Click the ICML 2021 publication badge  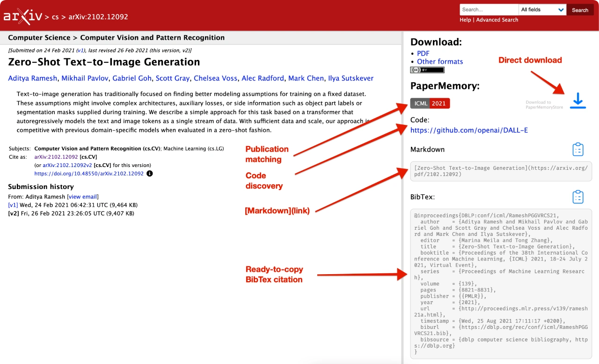tap(430, 103)
